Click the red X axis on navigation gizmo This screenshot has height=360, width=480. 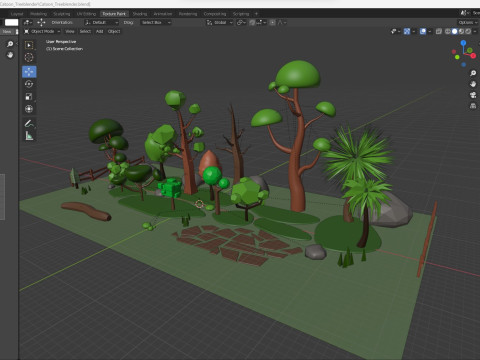tap(473, 56)
